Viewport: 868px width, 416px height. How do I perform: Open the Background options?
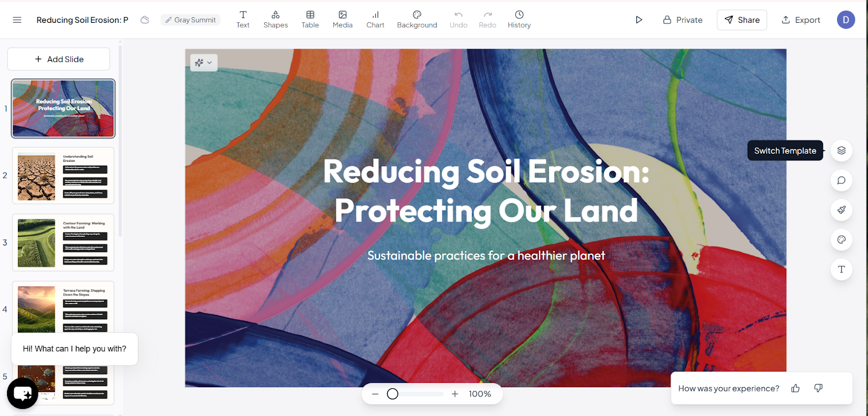417,20
